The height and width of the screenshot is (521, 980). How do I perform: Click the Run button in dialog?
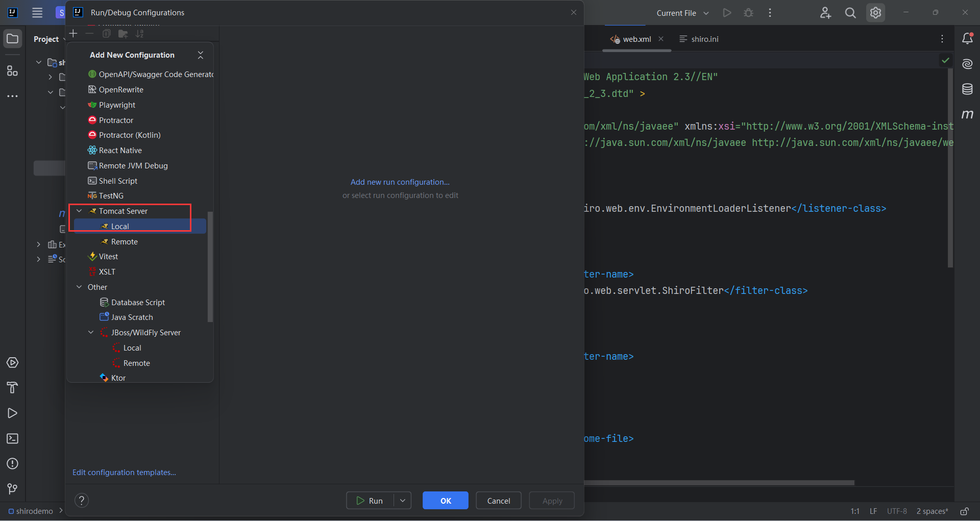[x=370, y=501]
